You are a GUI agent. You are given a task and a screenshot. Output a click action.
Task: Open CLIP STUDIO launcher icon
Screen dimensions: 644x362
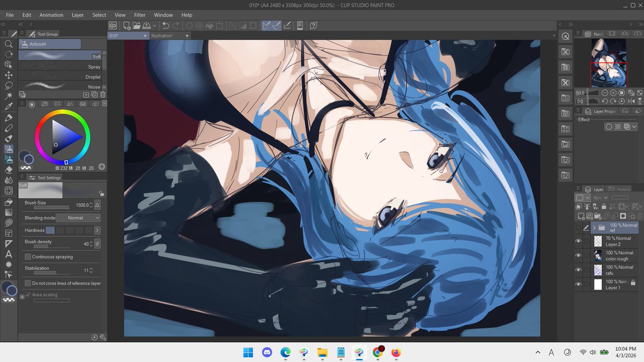point(113,25)
